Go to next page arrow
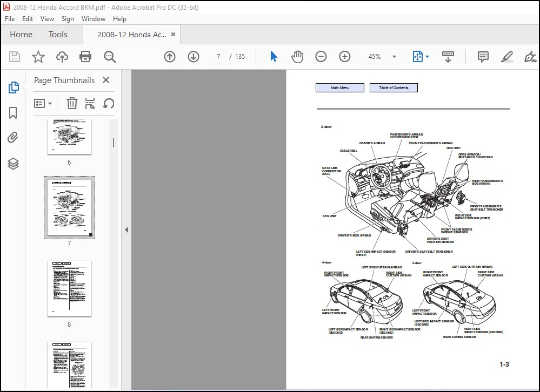 194,57
